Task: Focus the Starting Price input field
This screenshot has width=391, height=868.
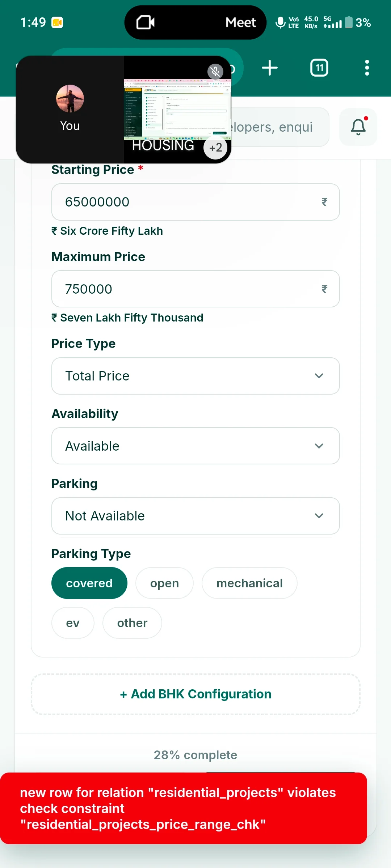Action: point(195,202)
